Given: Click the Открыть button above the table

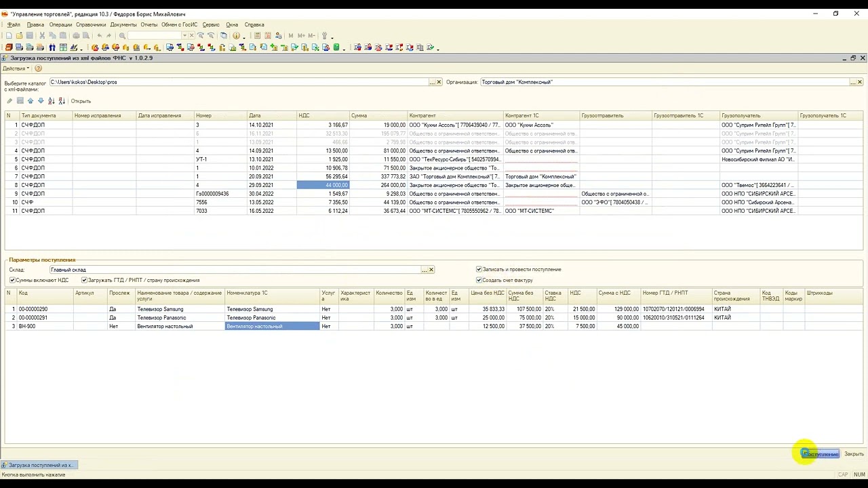Looking at the screenshot, I should (81, 101).
